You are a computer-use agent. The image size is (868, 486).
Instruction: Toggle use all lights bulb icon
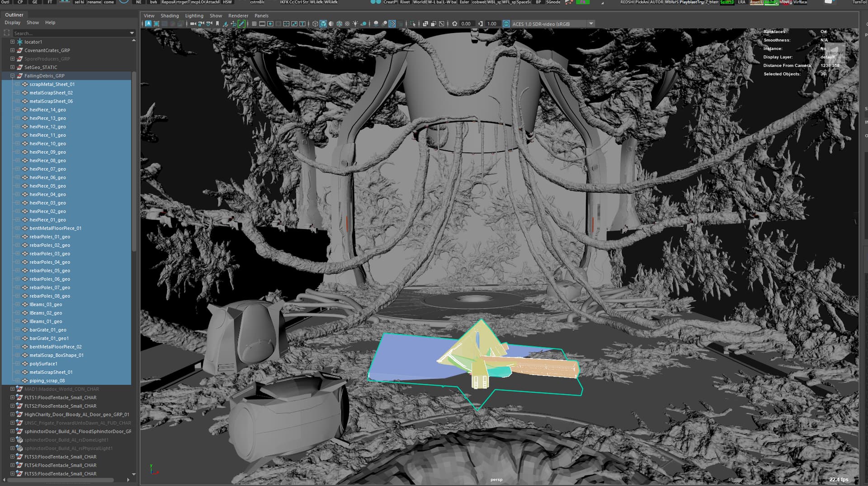pos(355,24)
